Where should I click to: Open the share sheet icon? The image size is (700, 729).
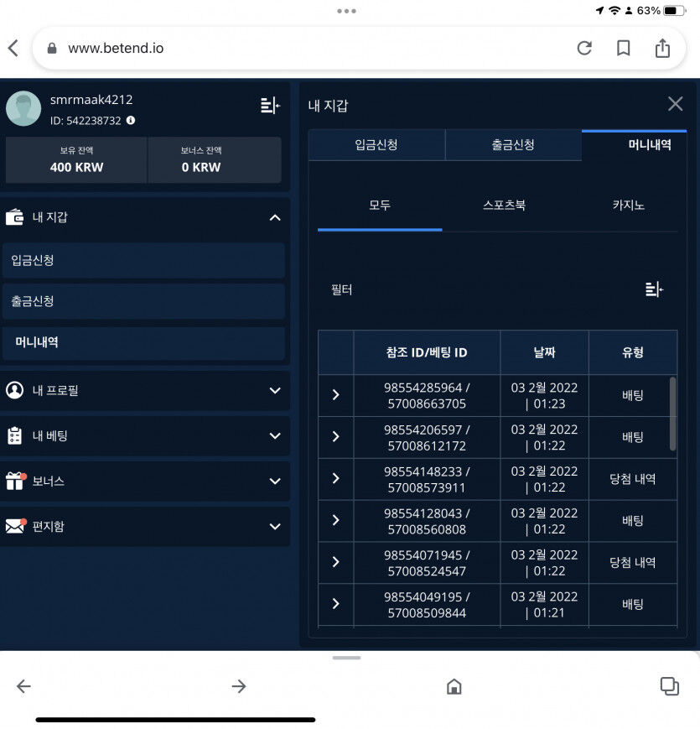662,48
